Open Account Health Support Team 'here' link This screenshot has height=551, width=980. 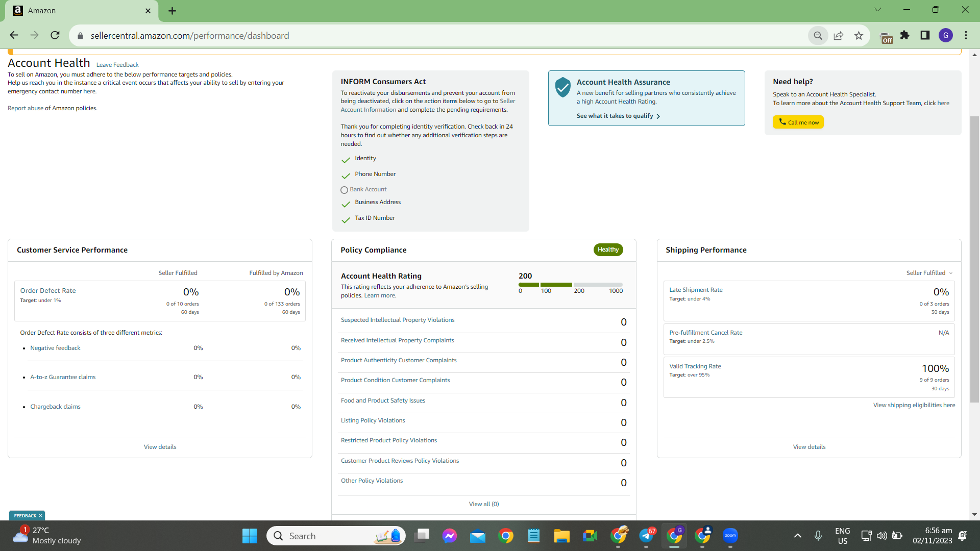click(943, 103)
